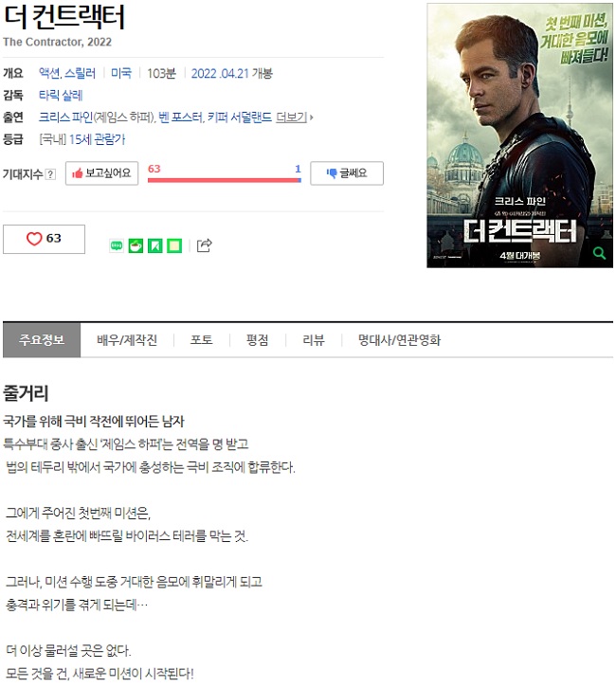Vote thumbs-down 글쎄요
The height and width of the screenshot is (687, 616).
pos(347,173)
